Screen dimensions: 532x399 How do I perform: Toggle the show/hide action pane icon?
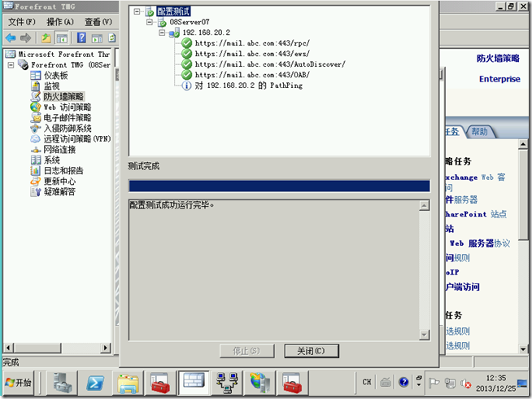[97, 38]
